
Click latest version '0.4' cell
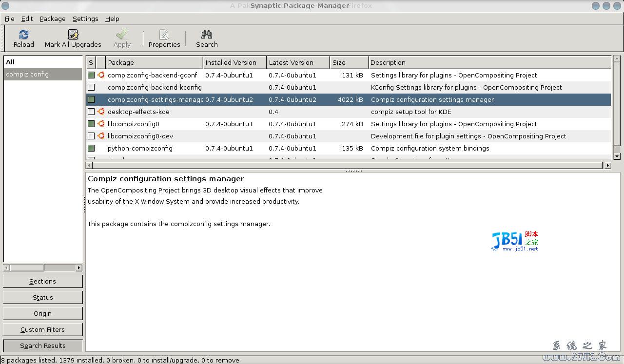click(x=273, y=112)
